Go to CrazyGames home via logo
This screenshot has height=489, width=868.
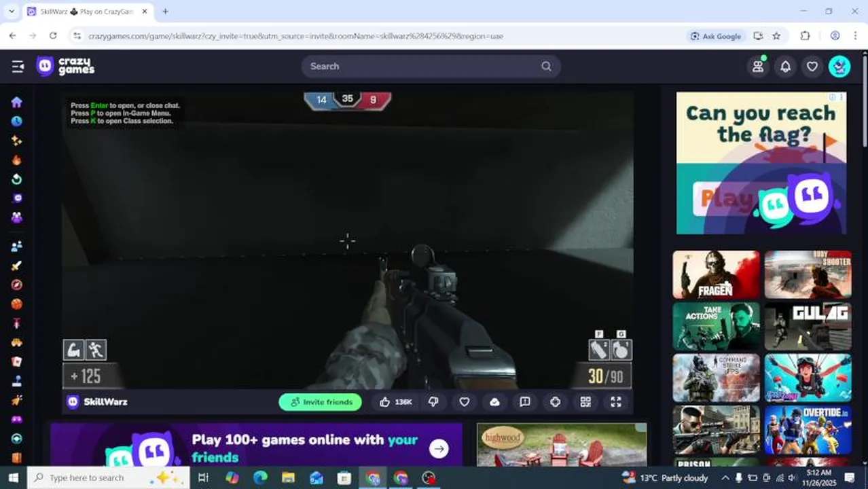tap(65, 66)
